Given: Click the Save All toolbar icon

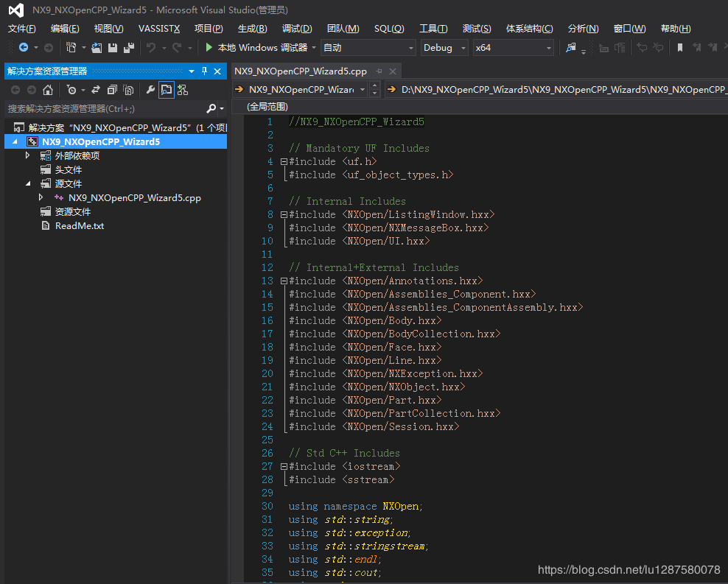Looking at the screenshot, I should [129, 47].
